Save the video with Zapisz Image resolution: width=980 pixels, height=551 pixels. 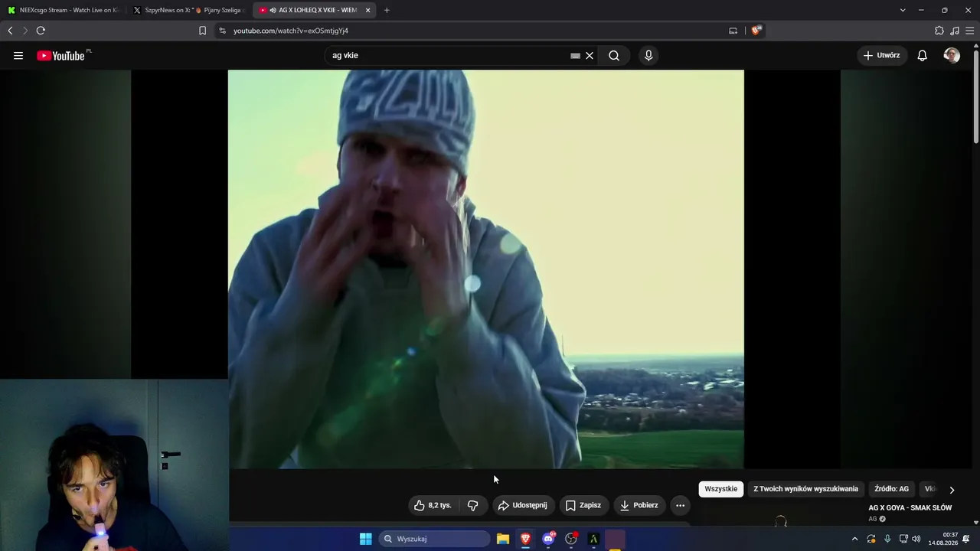(583, 505)
